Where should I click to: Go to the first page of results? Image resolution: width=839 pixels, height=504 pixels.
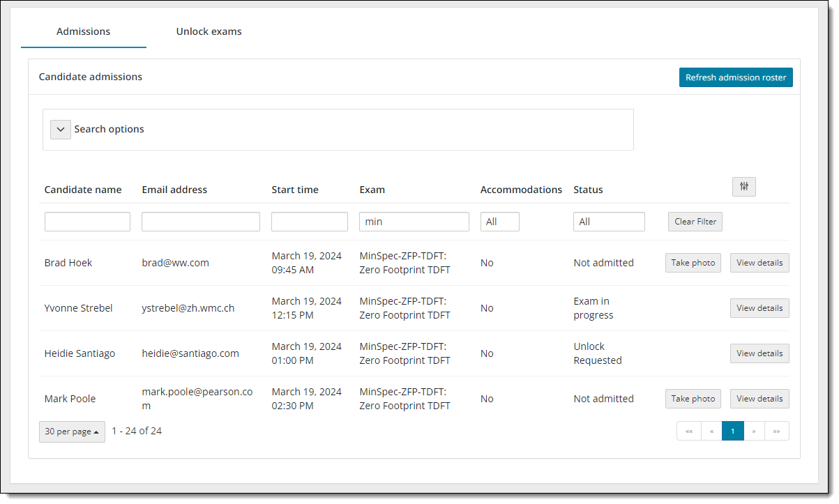[688, 432]
